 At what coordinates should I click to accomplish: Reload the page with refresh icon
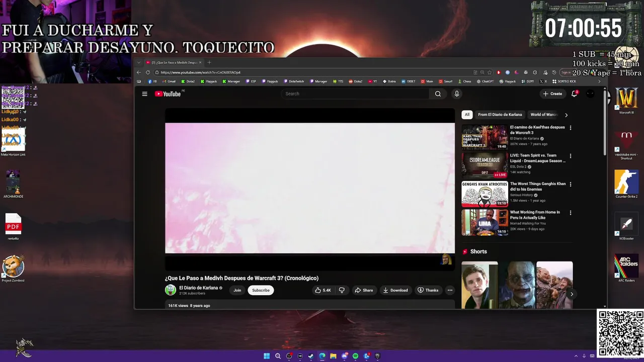148,72
